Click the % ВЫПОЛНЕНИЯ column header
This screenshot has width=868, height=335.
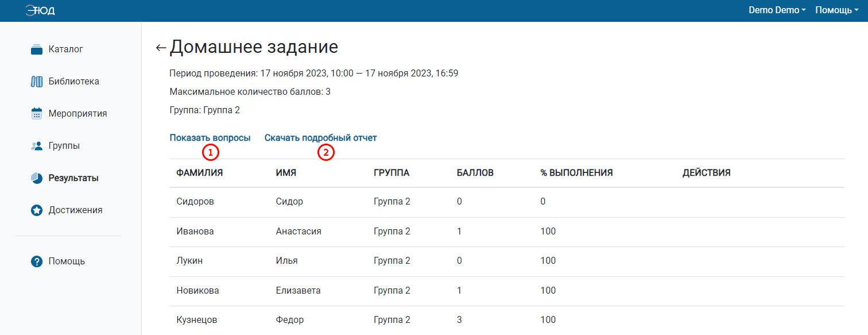576,173
